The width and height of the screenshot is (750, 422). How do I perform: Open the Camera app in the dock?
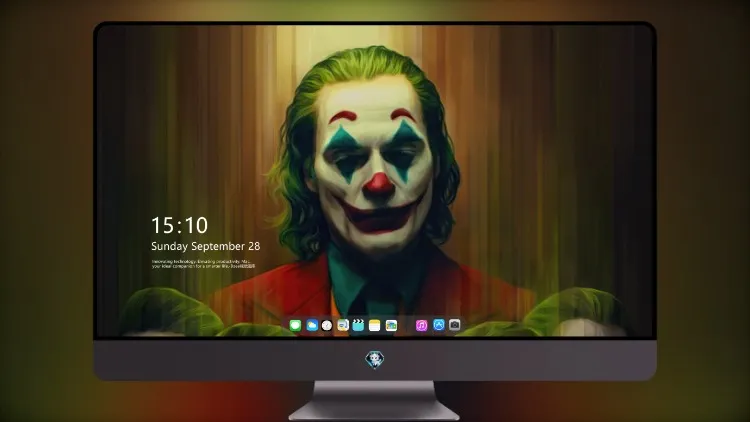pyautogui.click(x=455, y=325)
